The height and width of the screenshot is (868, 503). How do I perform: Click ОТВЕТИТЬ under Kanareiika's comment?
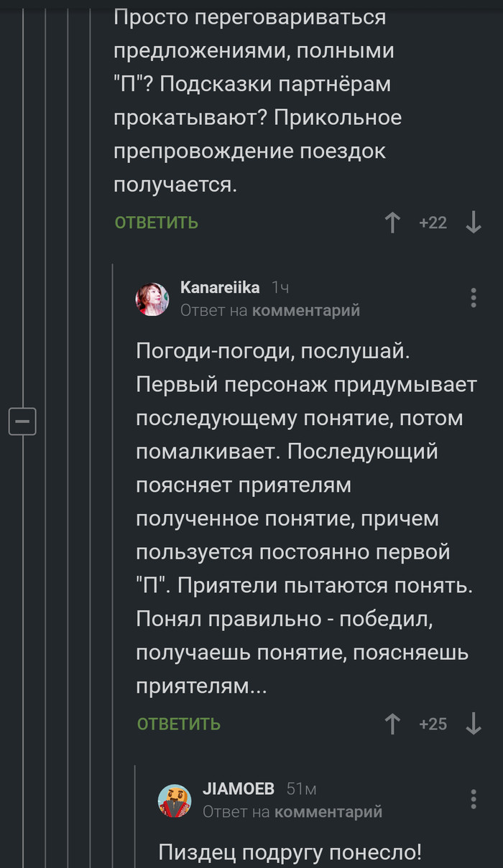tap(177, 724)
